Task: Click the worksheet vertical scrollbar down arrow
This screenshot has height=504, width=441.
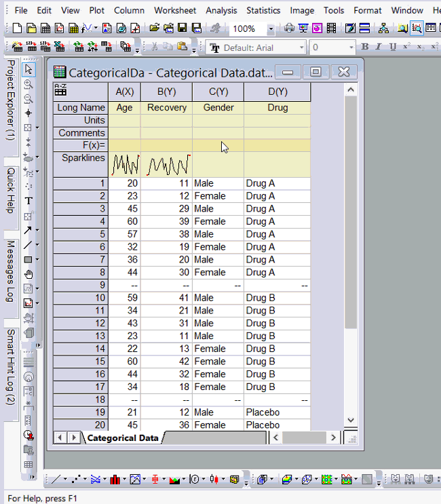Action: (x=350, y=421)
